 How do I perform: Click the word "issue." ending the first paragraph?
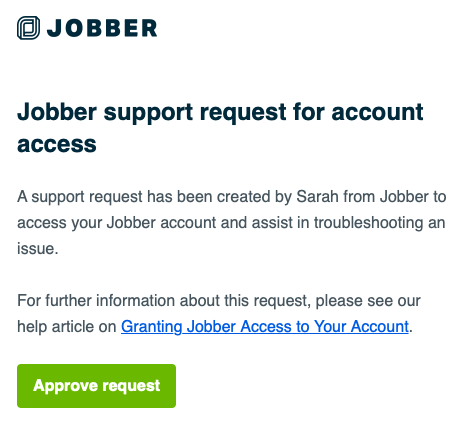coord(38,248)
